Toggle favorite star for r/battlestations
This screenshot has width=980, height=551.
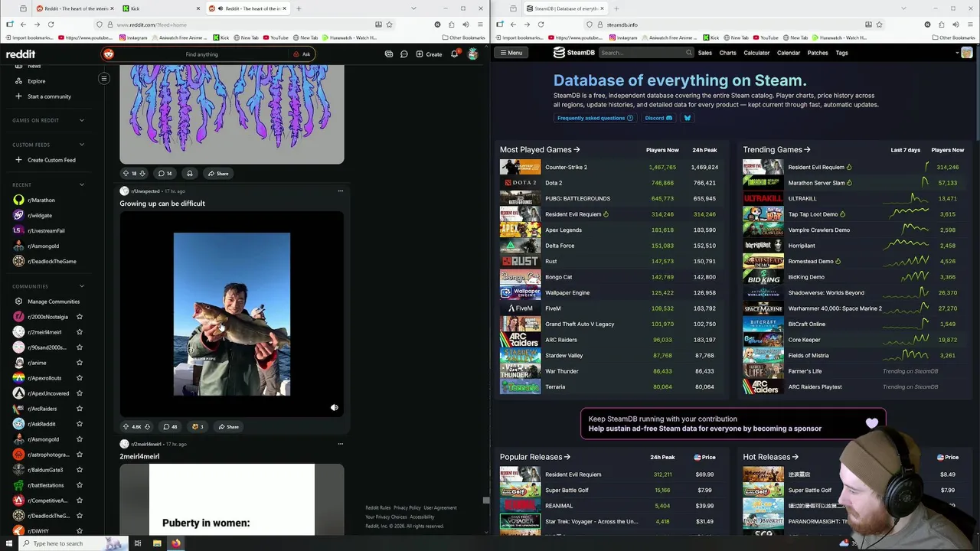coord(79,485)
